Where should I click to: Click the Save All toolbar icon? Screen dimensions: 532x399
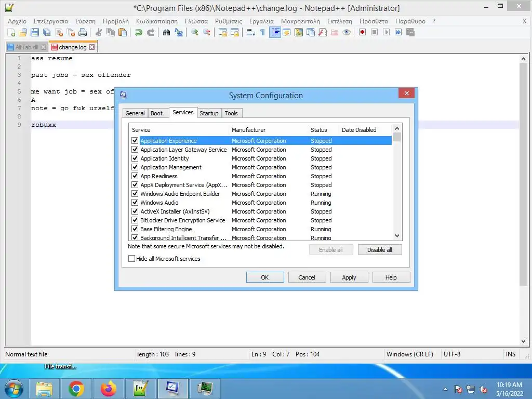tap(47, 32)
